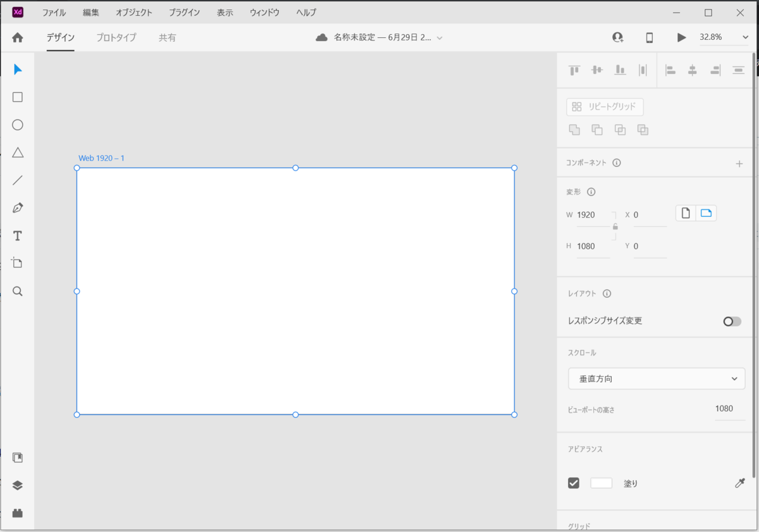Click the Y position field
The height and width of the screenshot is (532, 759).
650,246
